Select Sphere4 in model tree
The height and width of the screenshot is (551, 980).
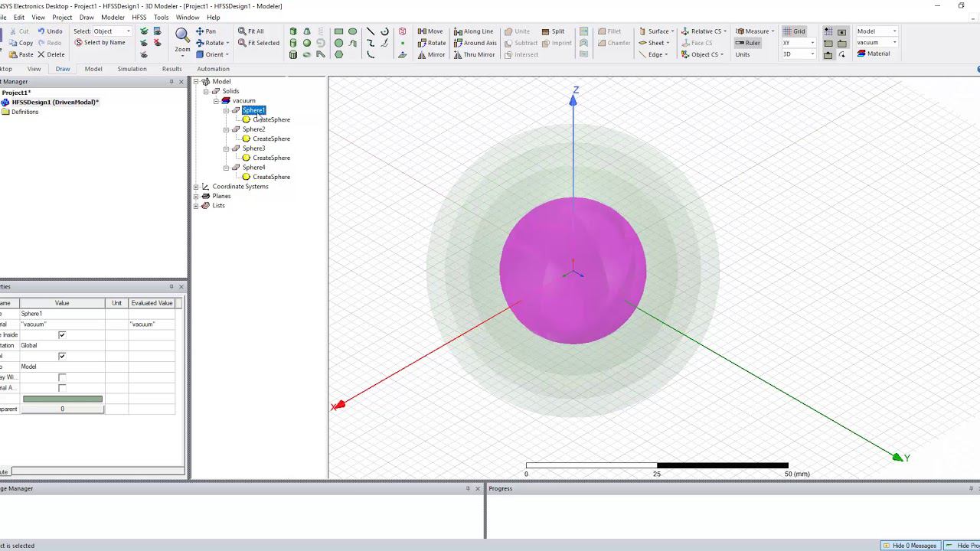pos(253,168)
